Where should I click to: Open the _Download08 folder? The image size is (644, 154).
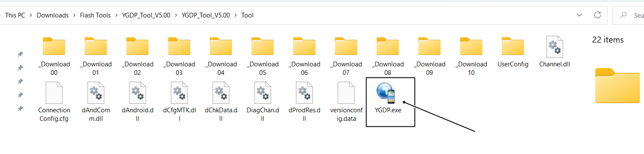pos(388,56)
